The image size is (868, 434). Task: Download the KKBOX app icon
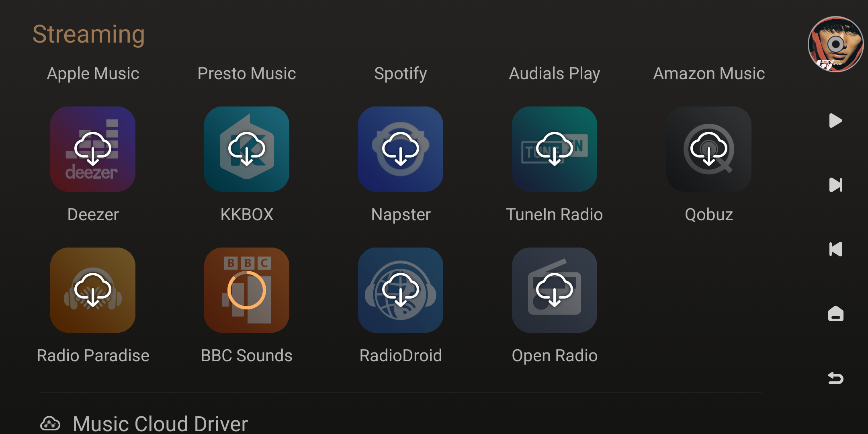247,149
